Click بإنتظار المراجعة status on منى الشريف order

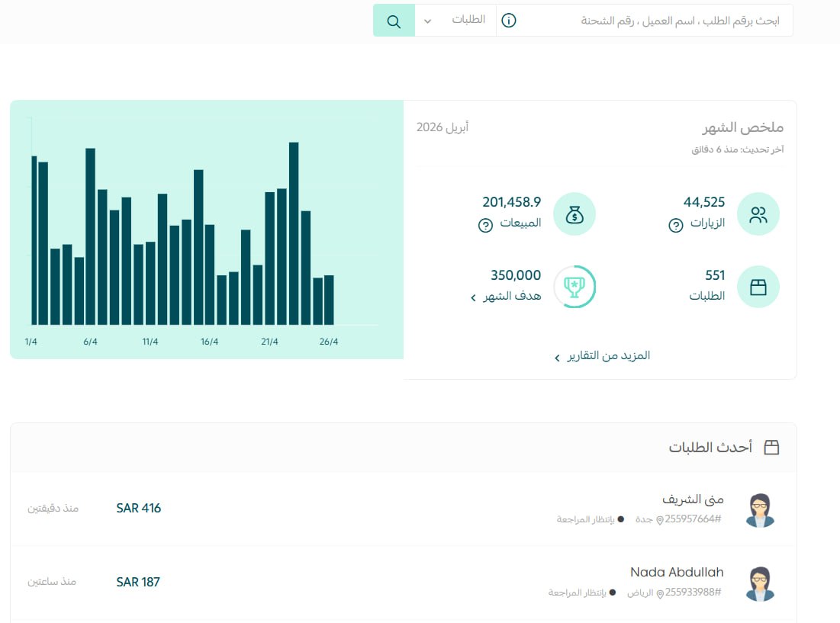click(591, 519)
